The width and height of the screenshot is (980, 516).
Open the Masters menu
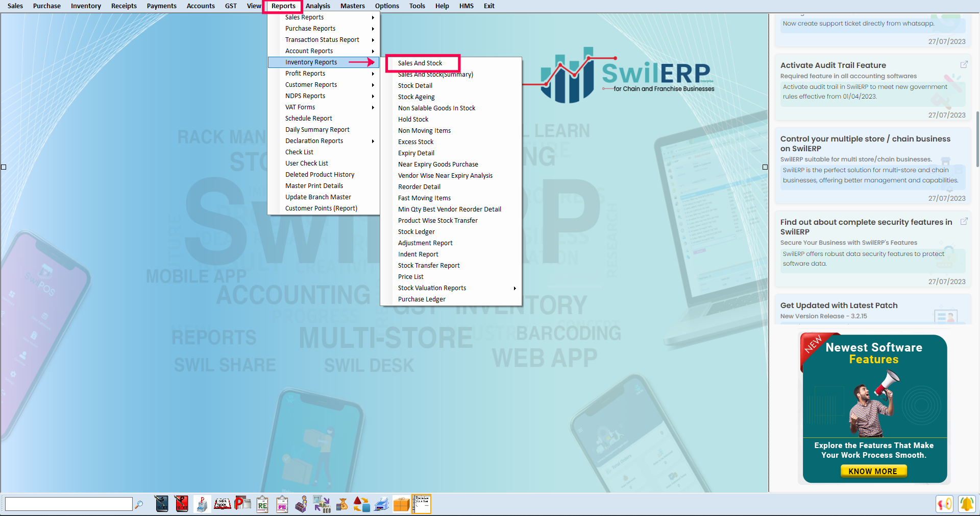353,6
